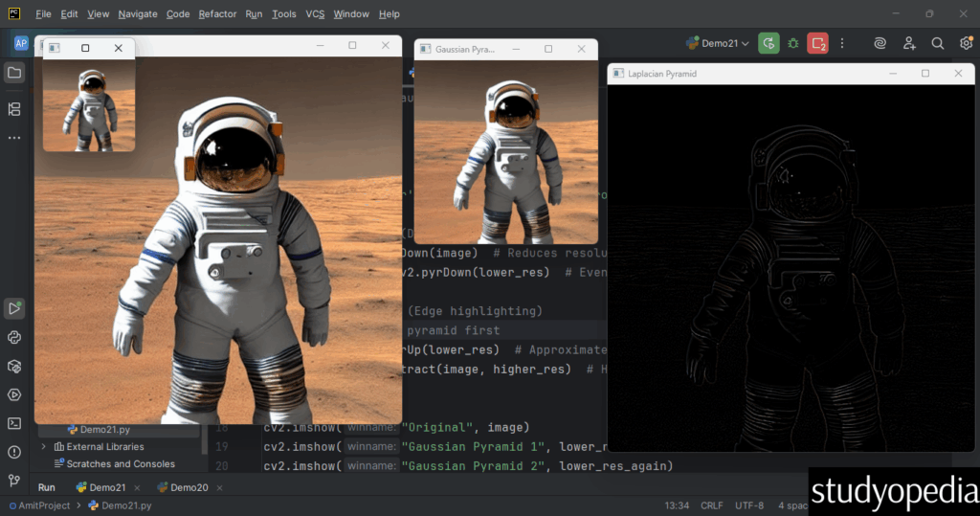Minimize the Gaussian Pyramid window
The height and width of the screenshot is (516, 980).
516,50
